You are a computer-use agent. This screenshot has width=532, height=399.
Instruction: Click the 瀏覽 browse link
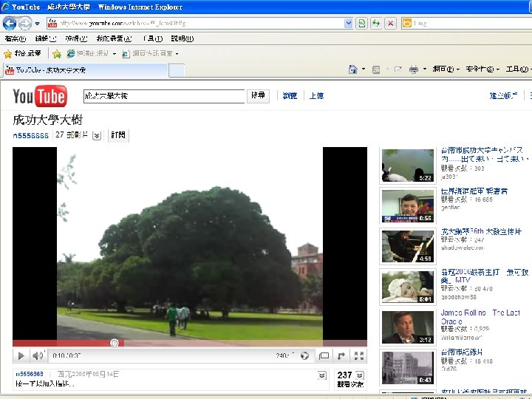[290, 96]
